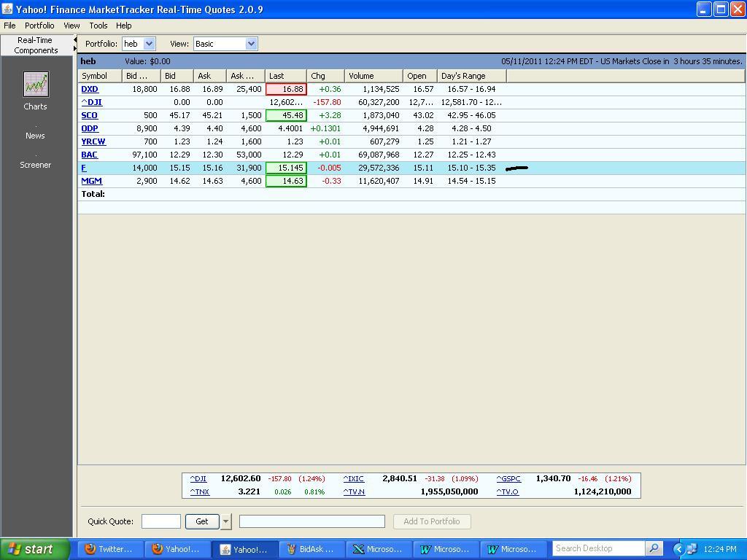Open the View Basic dropdown
This screenshot has height=560, width=747.
tap(251, 44)
